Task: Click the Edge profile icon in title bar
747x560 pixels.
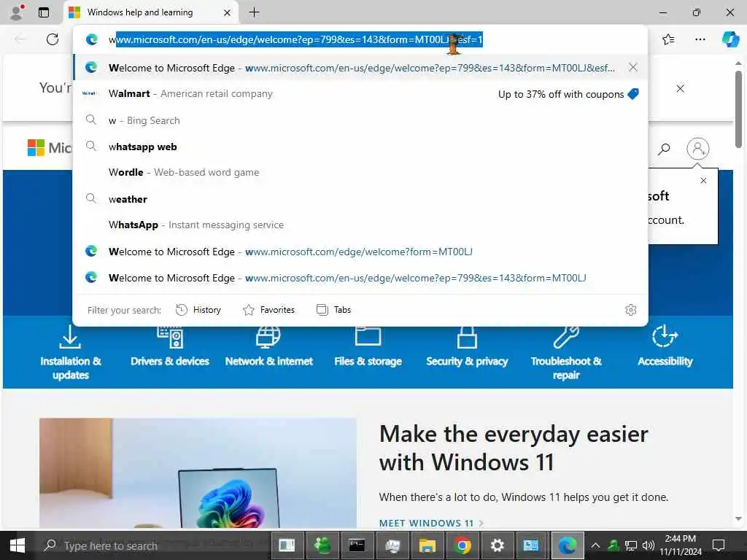Action: point(17,12)
